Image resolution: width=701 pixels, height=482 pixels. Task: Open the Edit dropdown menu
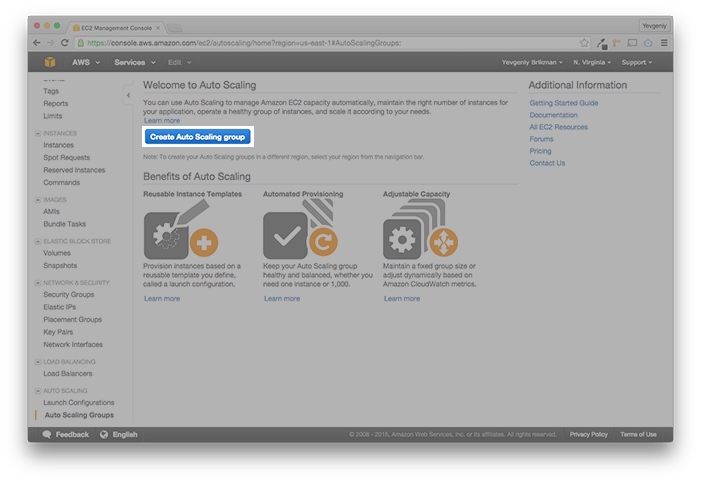pos(179,62)
